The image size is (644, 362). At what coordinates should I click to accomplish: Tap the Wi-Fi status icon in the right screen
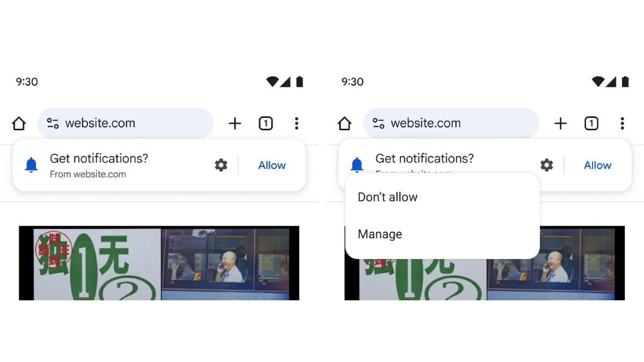598,82
